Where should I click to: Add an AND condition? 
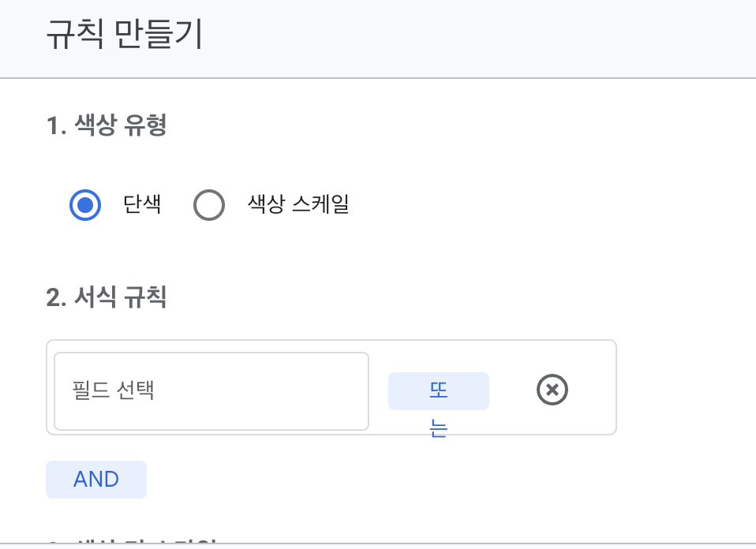click(x=96, y=480)
